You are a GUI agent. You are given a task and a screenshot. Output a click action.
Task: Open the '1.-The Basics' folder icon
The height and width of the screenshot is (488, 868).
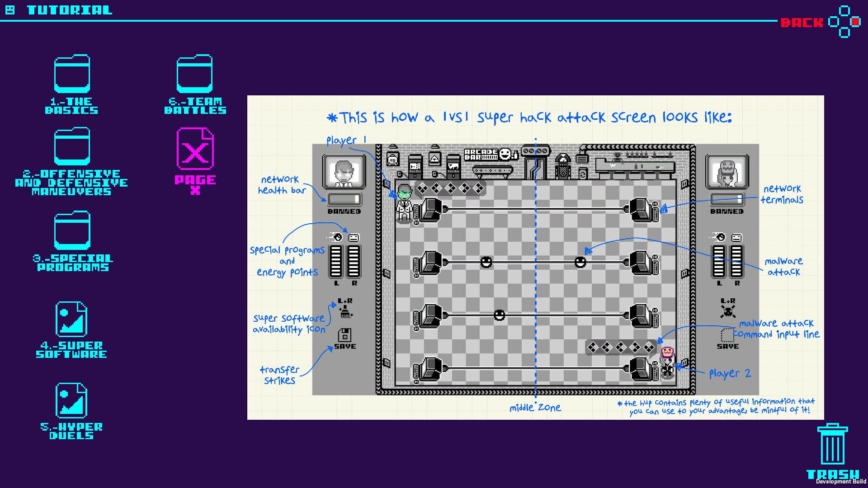pyautogui.click(x=72, y=75)
